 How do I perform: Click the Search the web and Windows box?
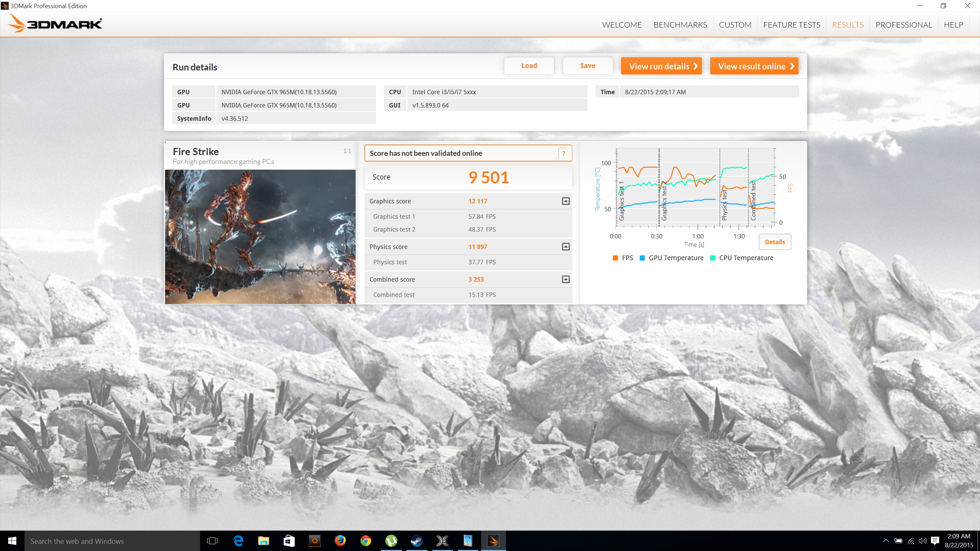[112, 541]
